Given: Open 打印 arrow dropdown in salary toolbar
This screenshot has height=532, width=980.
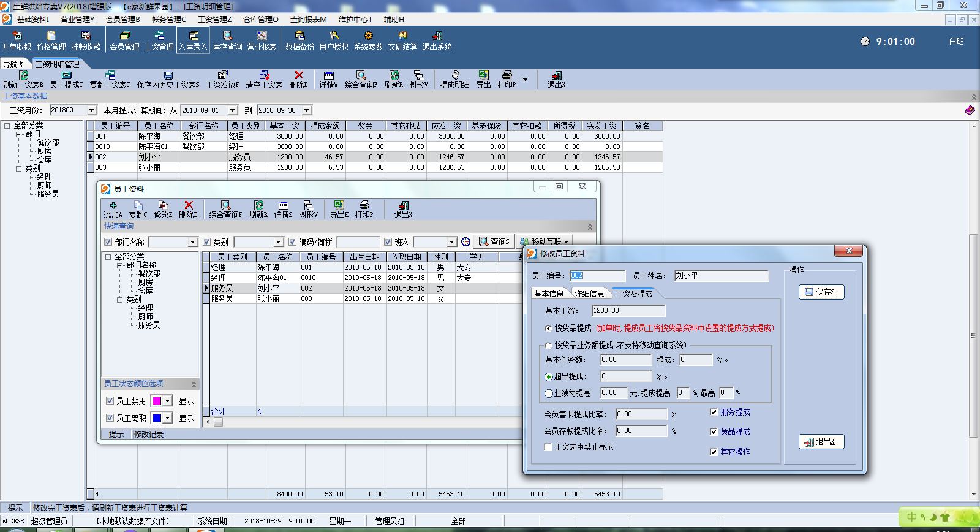Looking at the screenshot, I should point(525,80).
